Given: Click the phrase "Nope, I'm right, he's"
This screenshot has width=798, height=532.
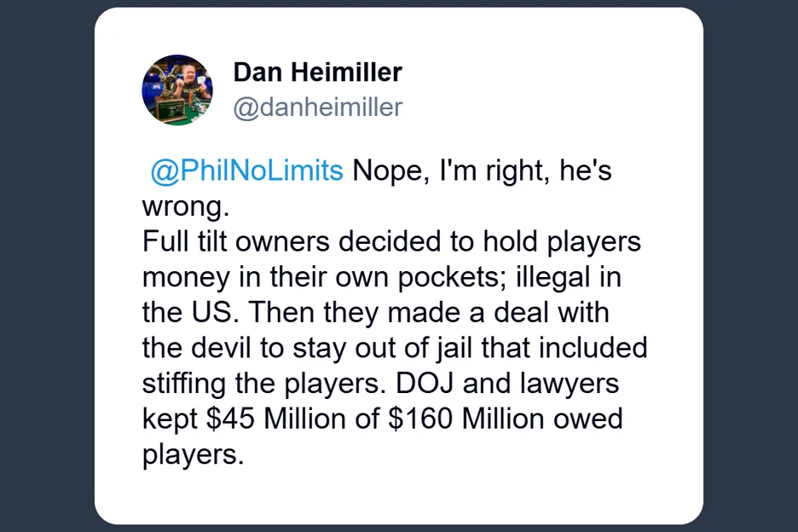Looking at the screenshot, I should 483,171.
